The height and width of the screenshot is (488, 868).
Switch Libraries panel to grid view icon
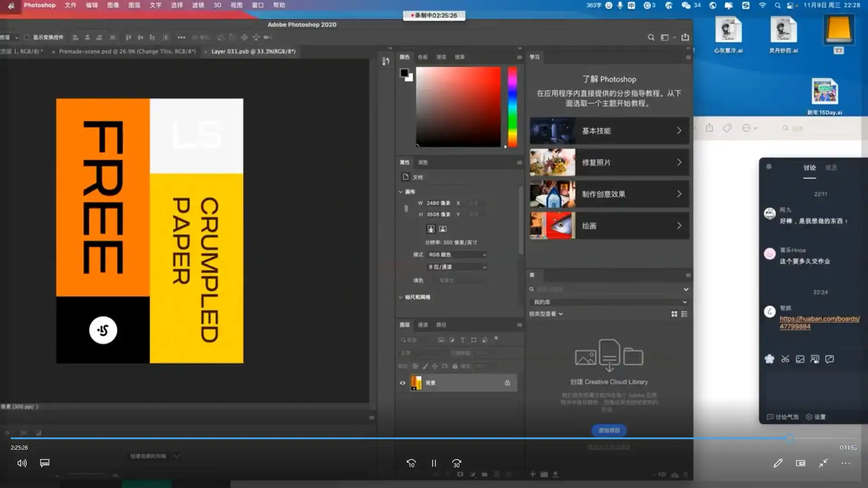click(x=675, y=314)
